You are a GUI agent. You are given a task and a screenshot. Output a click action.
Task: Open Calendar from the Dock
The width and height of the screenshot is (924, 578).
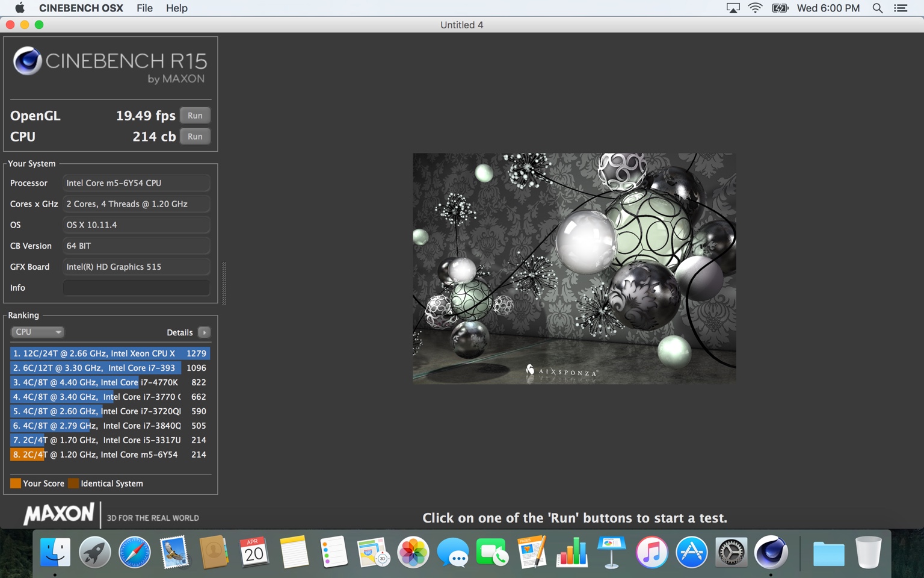click(254, 552)
